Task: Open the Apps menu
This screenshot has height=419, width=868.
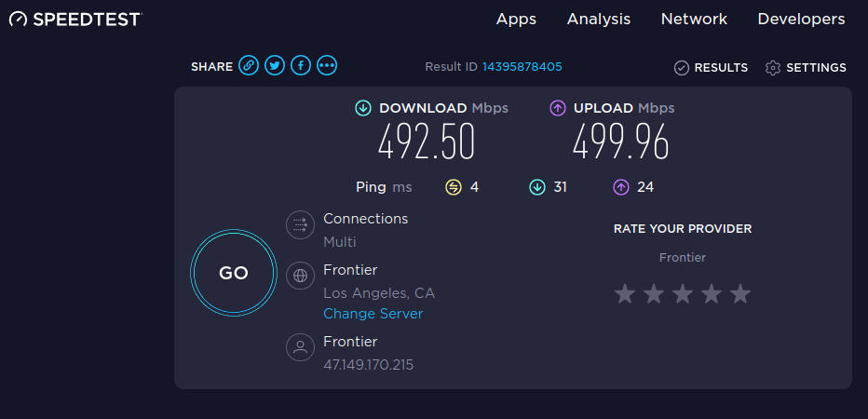Action: (x=516, y=19)
